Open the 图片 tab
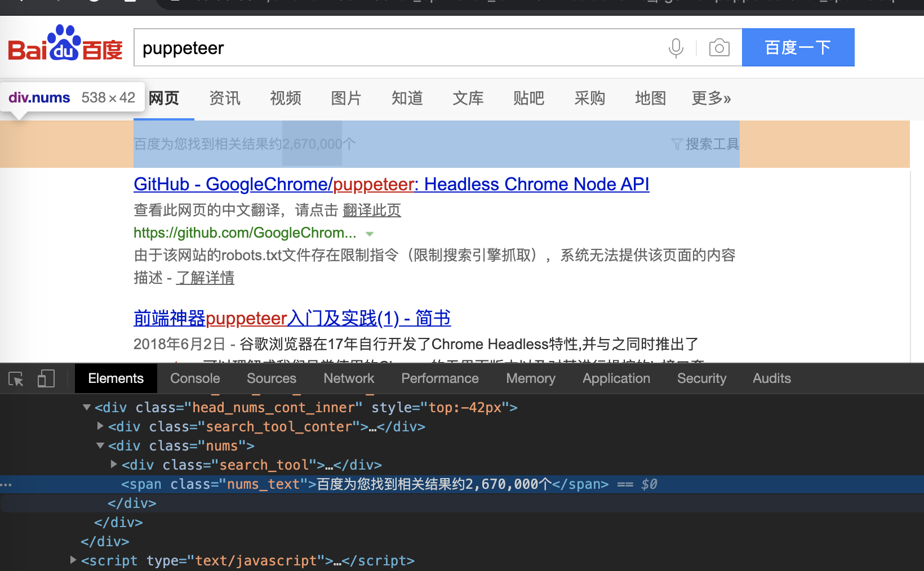 coord(346,99)
